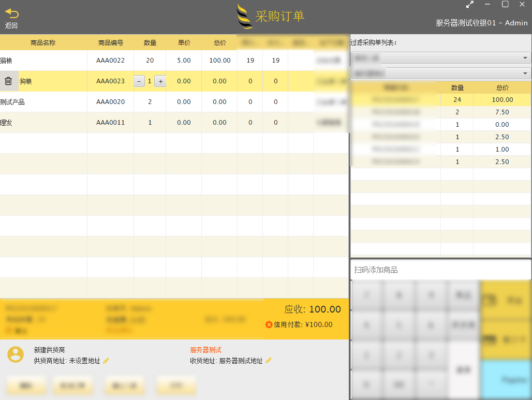
Task: Decrease 狗粮 quantity with minus button
Action: coord(139,81)
